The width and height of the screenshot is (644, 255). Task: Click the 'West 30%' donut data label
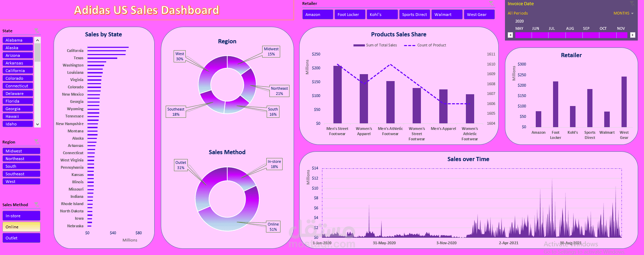[x=180, y=56]
